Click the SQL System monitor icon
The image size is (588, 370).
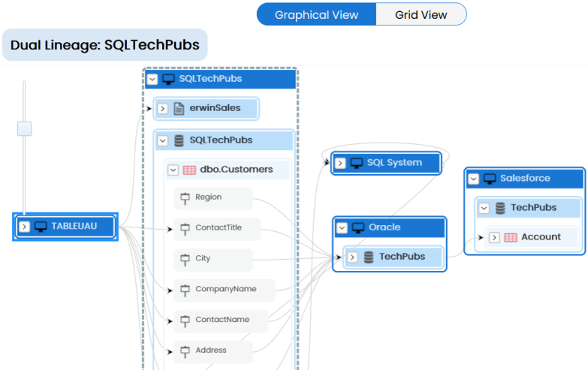[357, 163]
